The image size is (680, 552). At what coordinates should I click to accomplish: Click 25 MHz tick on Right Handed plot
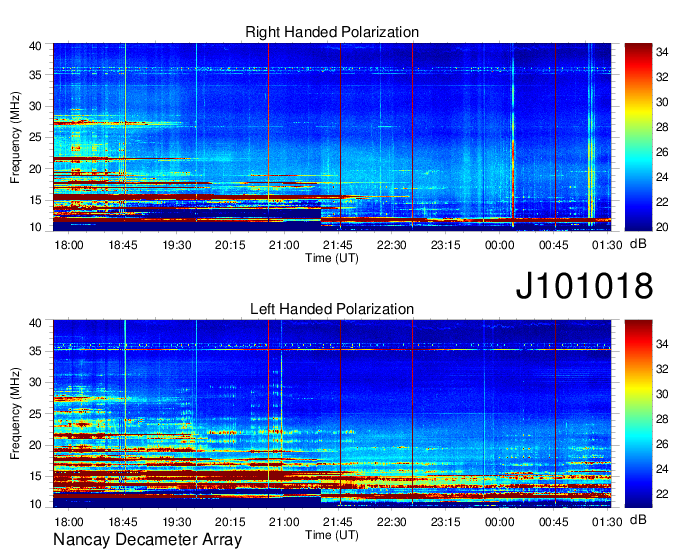[35, 137]
